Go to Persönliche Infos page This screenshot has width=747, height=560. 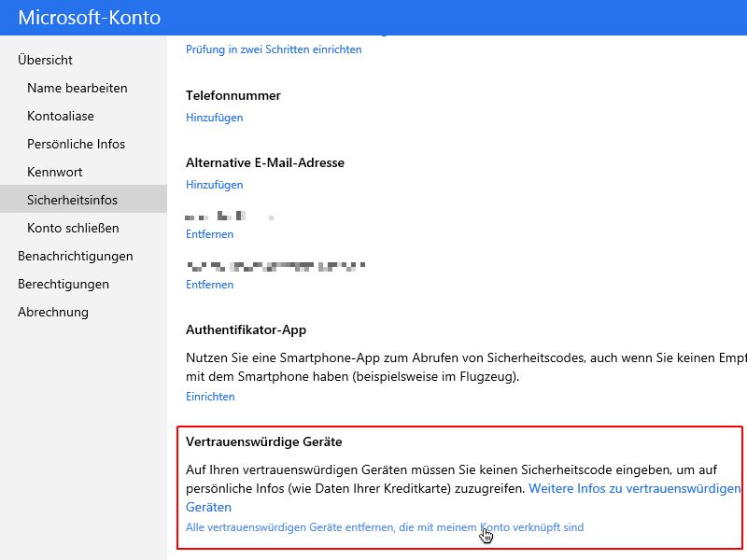pos(77,144)
